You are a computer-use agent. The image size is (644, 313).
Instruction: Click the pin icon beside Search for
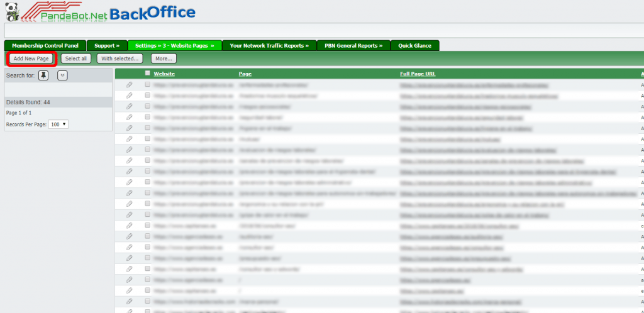[x=43, y=75]
